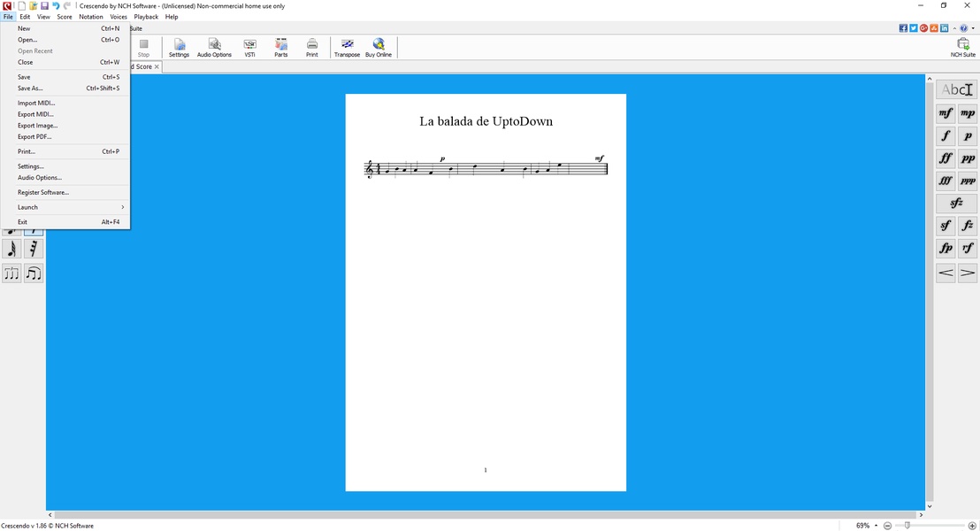Click the Print toolbar button
Viewport: 980px width, 531px height.
312,48
